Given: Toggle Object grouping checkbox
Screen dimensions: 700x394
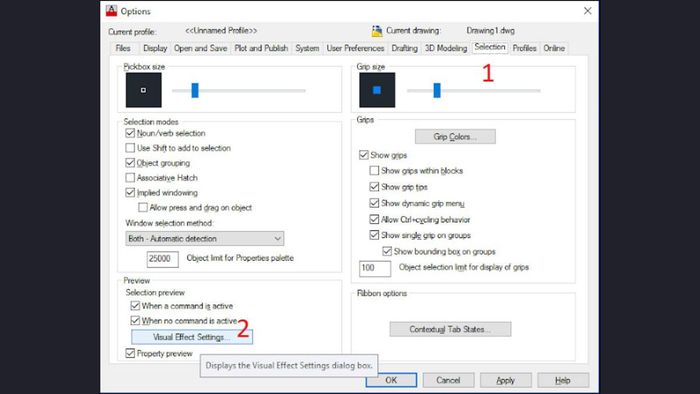Looking at the screenshot, I should click(130, 163).
